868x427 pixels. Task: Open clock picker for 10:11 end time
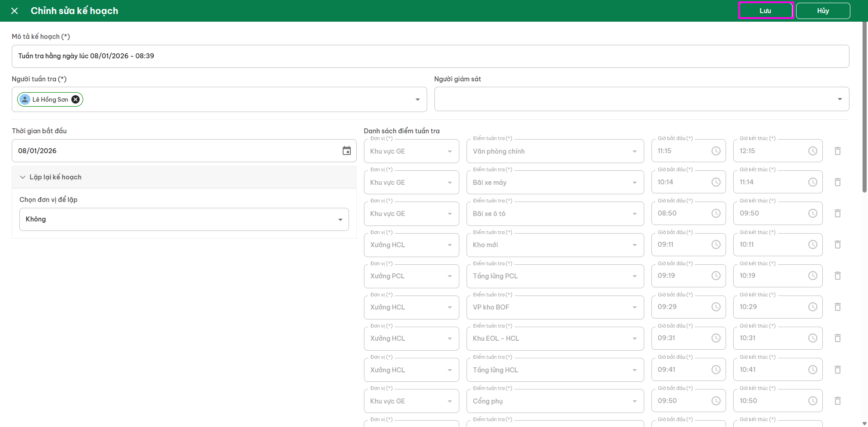(812, 244)
